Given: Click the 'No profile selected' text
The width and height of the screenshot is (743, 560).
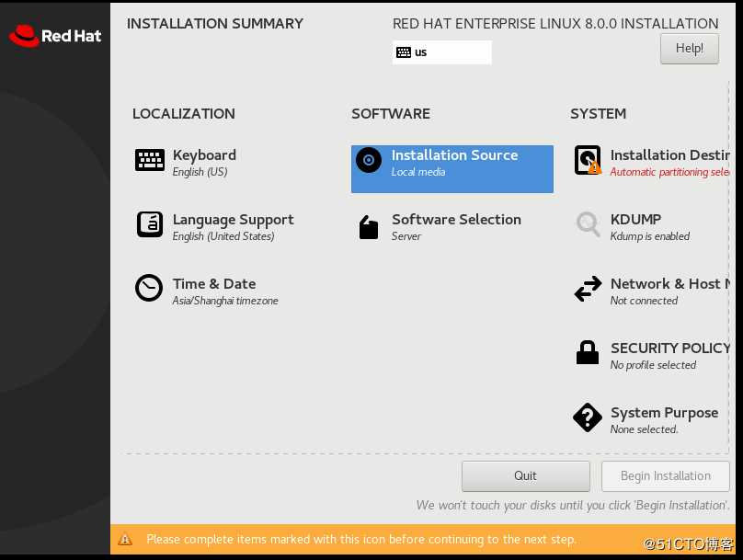Looking at the screenshot, I should click(x=653, y=365).
